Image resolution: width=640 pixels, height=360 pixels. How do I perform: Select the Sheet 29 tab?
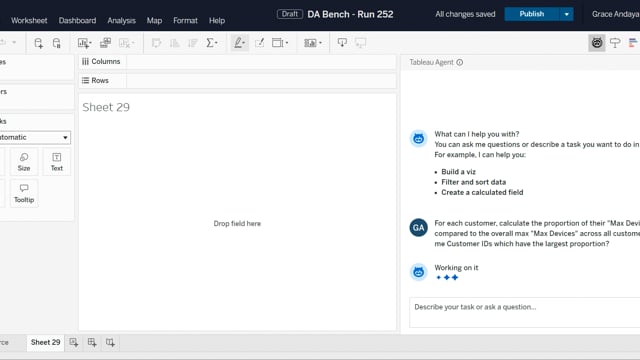click(x=45, y=342)
